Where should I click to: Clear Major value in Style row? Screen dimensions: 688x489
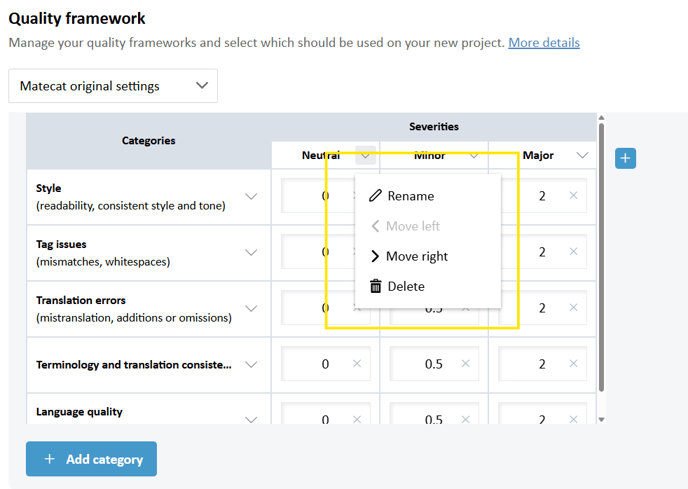573,195
